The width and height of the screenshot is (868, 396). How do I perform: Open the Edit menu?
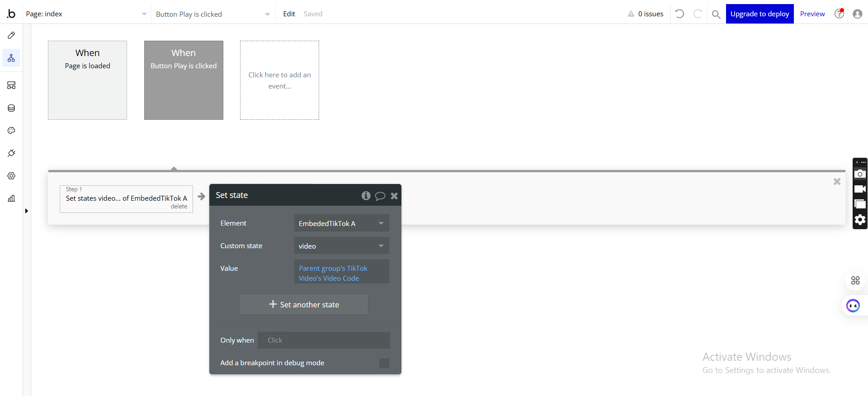[289, 14]
